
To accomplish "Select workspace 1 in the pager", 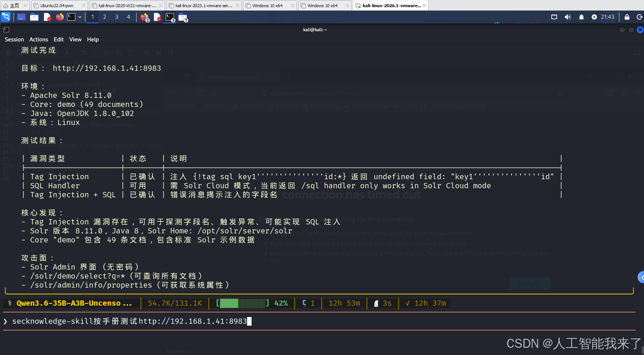I will coord(93,17).
